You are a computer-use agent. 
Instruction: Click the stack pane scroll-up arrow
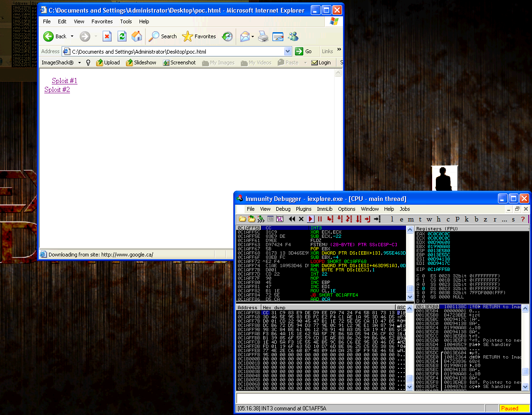525,308
